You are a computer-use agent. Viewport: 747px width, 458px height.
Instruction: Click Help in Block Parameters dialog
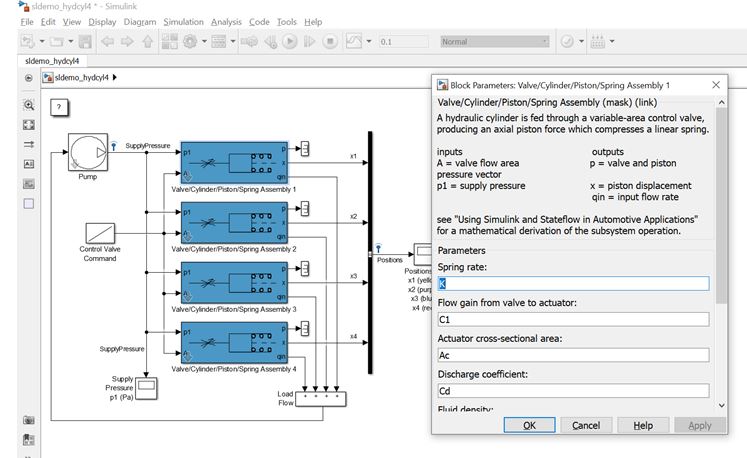(x=643, y=425)
